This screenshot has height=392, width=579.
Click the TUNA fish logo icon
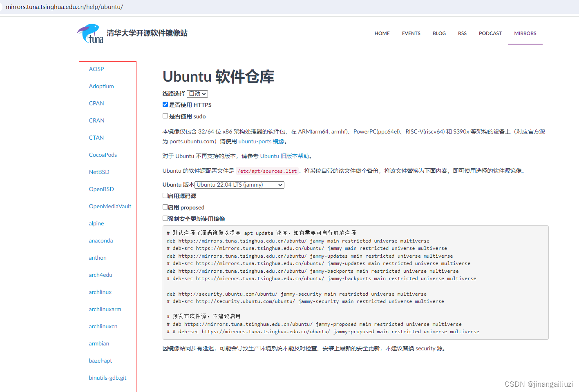pyautogui.click(x=90, y=33)
